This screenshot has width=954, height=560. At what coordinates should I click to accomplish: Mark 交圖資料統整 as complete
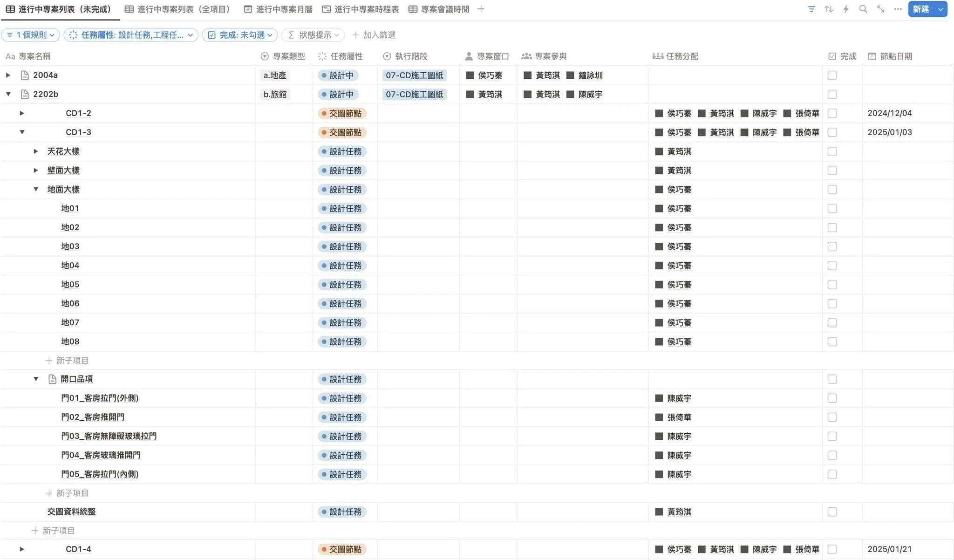pyautogui.click(x=832, y=512)
